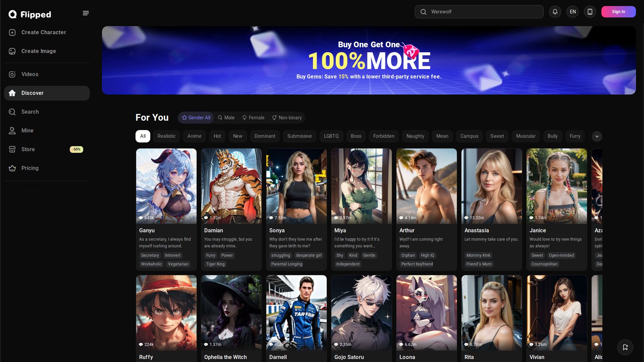Select the Campus tag
Screen dimensions: 644x362
coord(469,136)
